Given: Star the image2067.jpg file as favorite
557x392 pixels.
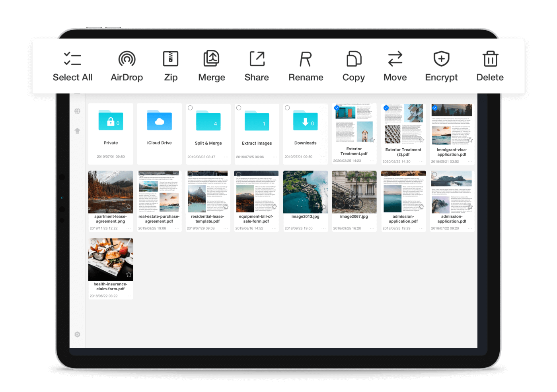Looking at the screenshot, I should (x=372, y=207).
